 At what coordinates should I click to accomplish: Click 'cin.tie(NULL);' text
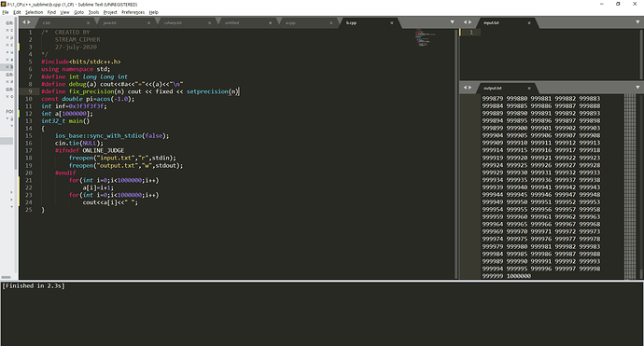pos(79,144)
